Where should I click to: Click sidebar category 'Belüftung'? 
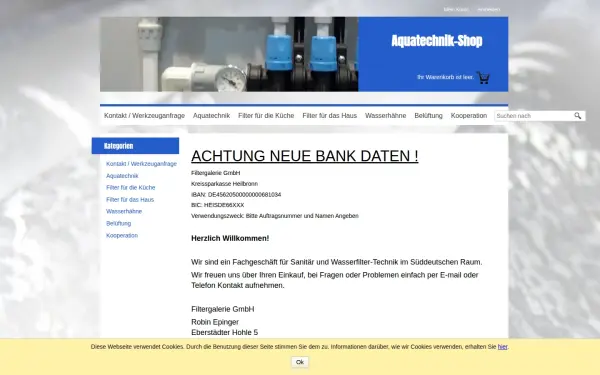118,223
